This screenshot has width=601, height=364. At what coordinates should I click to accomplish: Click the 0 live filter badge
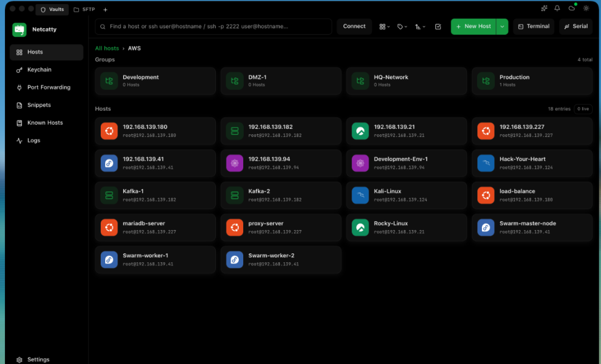pyautogui.click(x=583, y=109)
